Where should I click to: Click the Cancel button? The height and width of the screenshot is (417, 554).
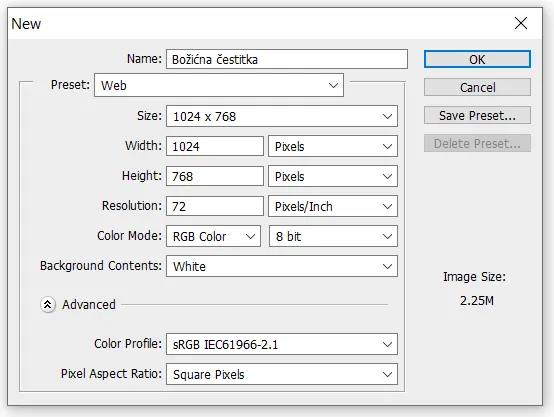pos(477,87)
